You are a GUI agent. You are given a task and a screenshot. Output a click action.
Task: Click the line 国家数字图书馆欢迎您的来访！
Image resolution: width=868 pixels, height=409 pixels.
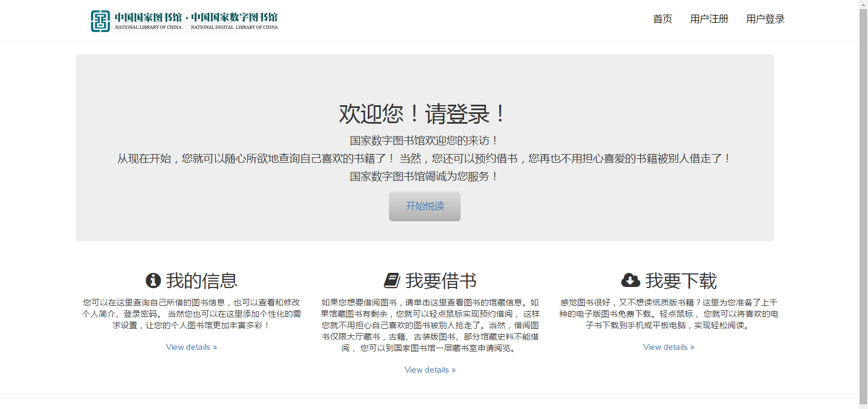425,140
